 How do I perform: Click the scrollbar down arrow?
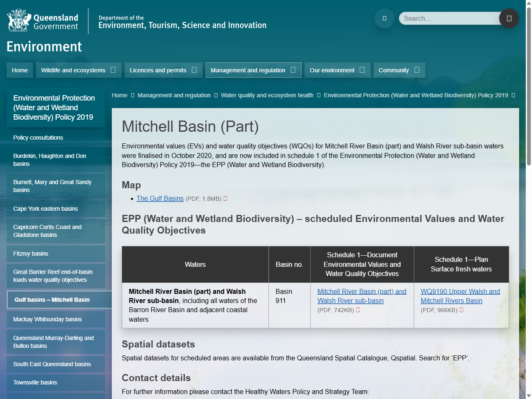tap(529, 396)
